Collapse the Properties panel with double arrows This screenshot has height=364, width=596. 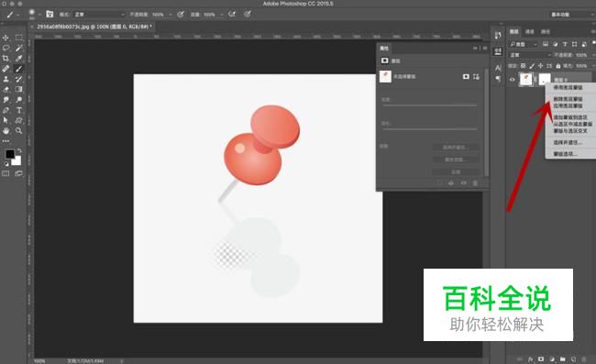point(475,49)
